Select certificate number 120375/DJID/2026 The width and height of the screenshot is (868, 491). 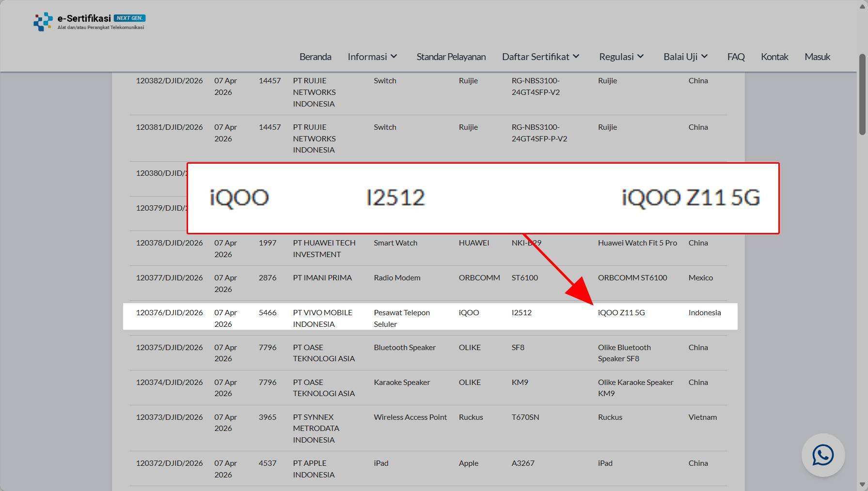coord(169,348)
